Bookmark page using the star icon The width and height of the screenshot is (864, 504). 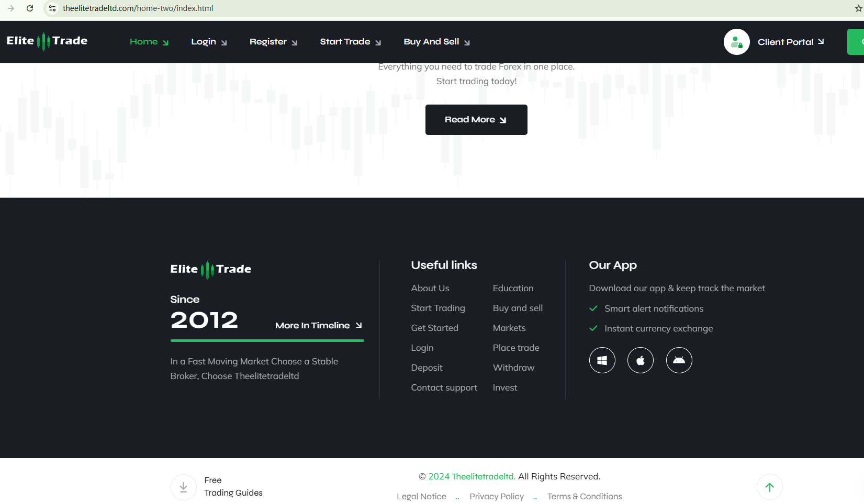click(858, 8)
